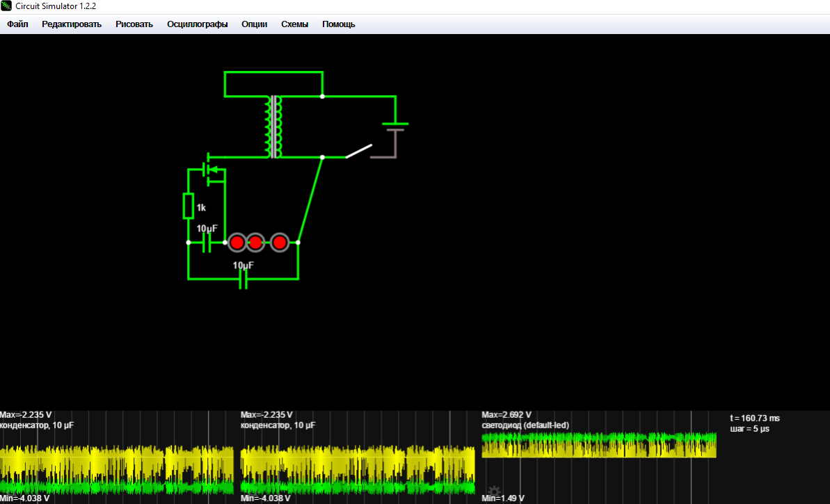Screen dimensions: 830x504
Task: Open the Схемы menu
Action: click(x=295, y=24)
